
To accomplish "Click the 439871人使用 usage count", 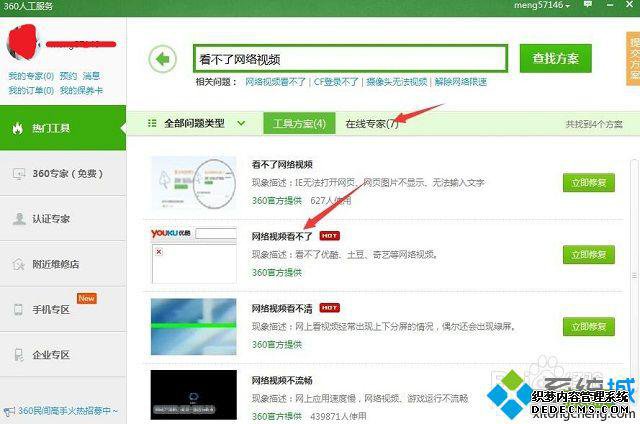I will [338, 416].
